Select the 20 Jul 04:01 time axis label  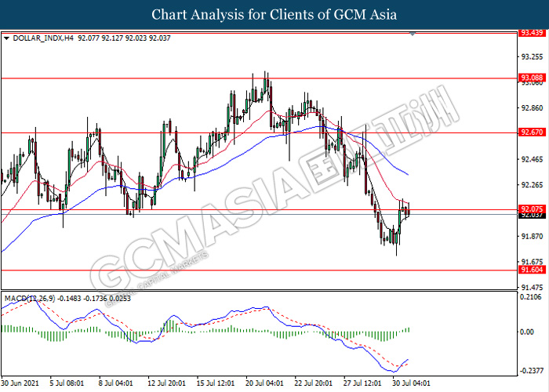(x=265, y=383)
